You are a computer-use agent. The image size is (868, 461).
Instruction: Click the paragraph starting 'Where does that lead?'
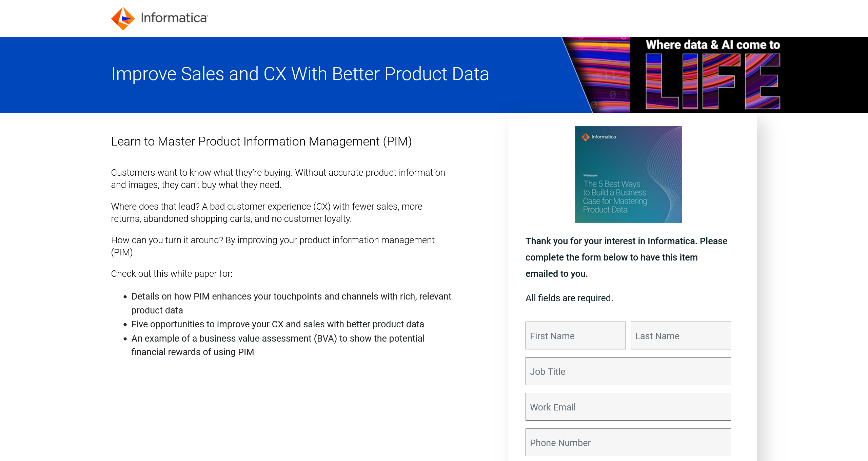267,212
